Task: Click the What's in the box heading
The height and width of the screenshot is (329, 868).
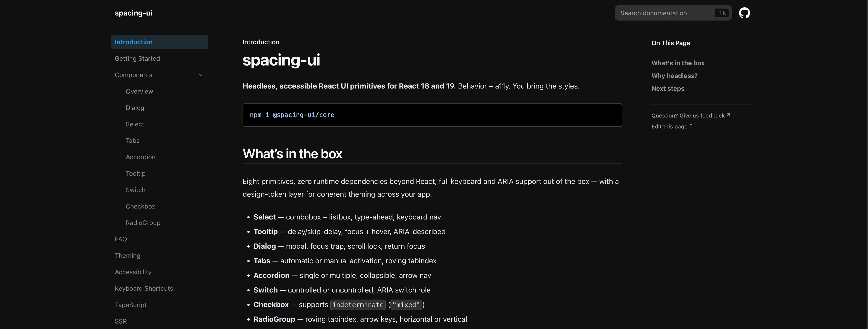Action: tap(292, 154)
